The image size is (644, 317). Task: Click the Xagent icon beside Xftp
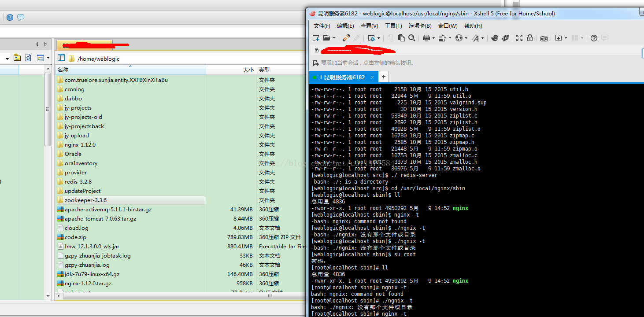tap(505, 38)
